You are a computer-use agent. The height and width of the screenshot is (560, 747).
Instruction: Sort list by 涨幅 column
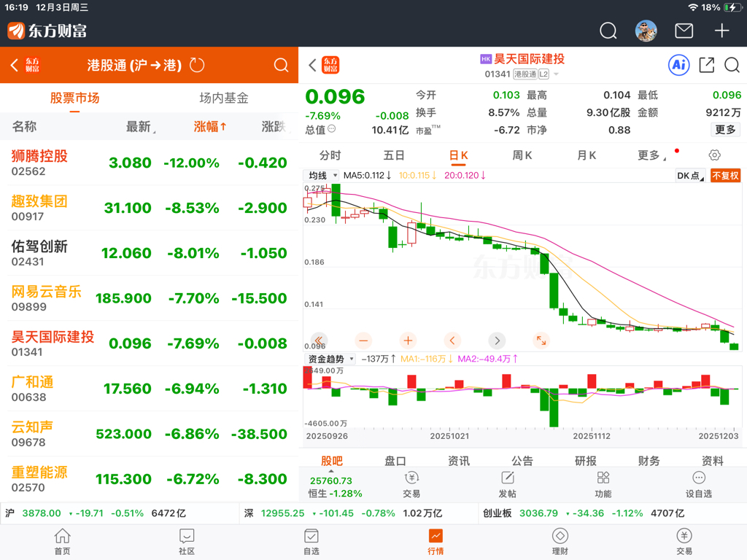click(210, 126)
